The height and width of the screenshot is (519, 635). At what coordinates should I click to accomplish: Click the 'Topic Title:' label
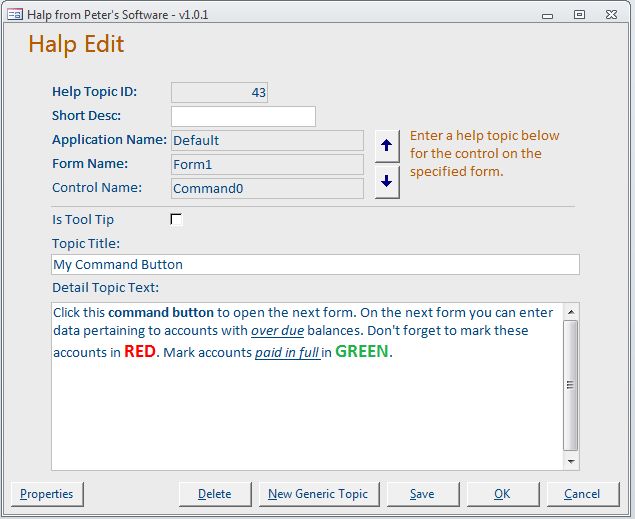tap(86, 243)
